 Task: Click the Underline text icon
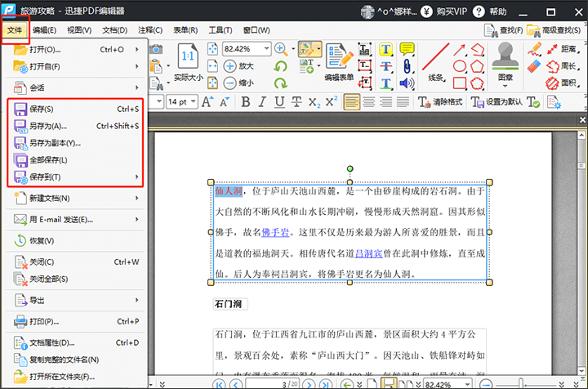pyautogui.click(x=278, y=101)
